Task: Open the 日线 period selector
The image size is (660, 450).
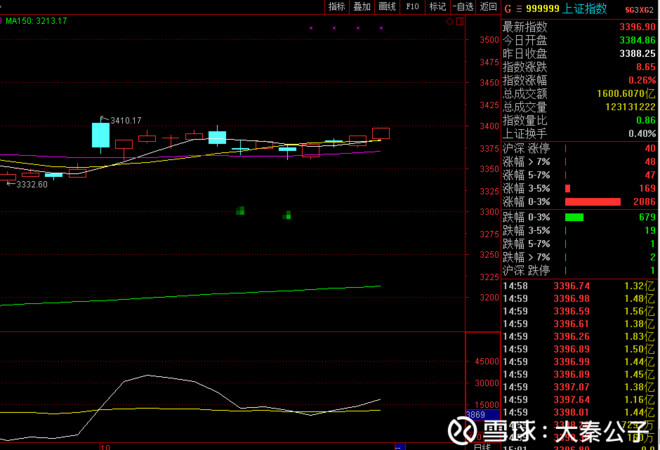Action: click(482, 447)
